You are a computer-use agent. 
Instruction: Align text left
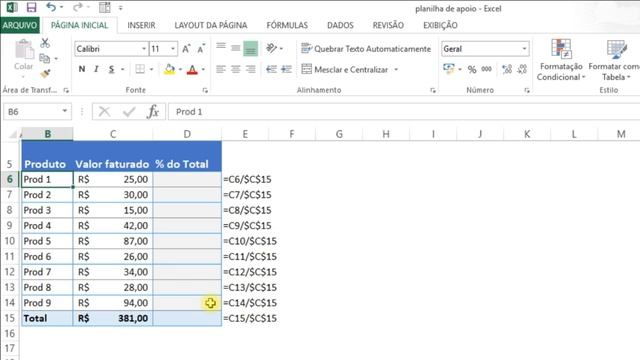pos(221,69)
